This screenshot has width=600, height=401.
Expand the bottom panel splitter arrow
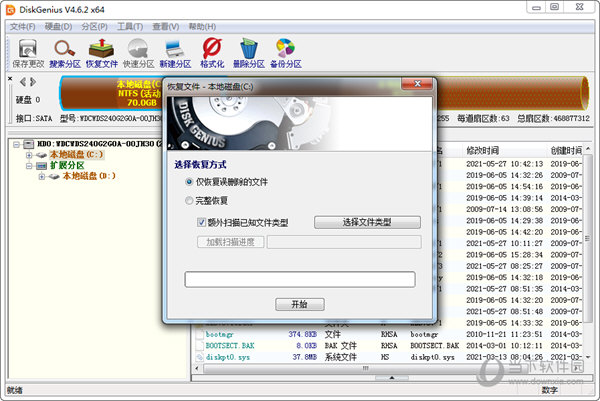tap(391, 378)
